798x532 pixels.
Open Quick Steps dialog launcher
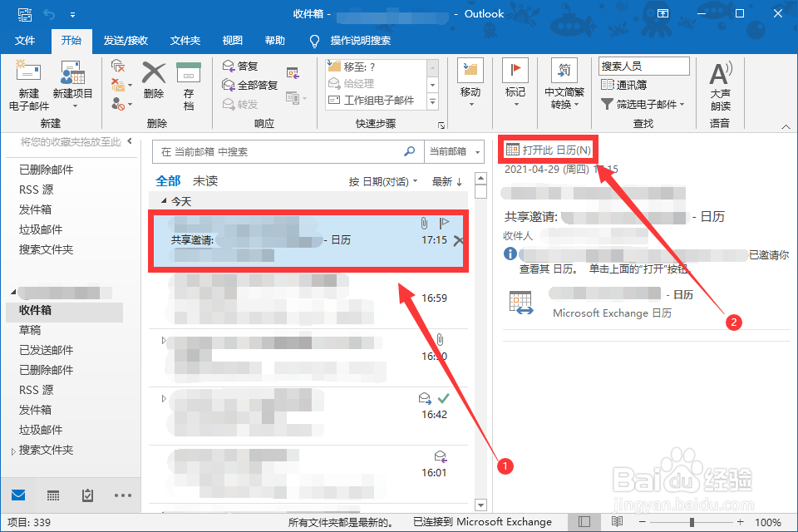point(441,125)
